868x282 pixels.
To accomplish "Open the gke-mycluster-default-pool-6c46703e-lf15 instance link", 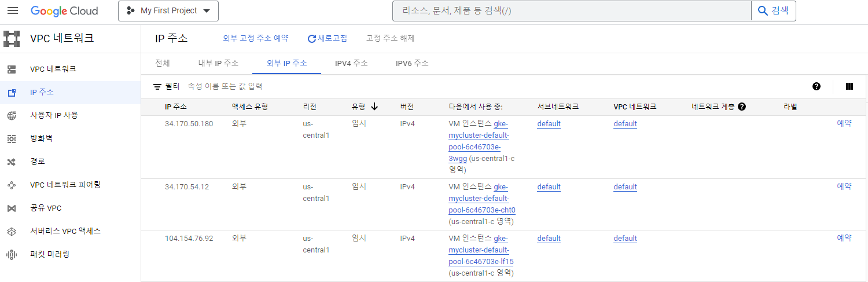I will pos(481,250).
